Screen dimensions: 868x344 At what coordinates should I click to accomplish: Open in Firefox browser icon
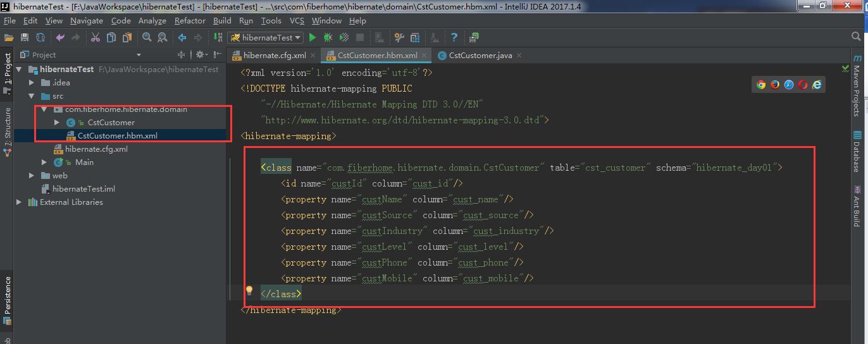pyautogui.click(x=775, y=85)
